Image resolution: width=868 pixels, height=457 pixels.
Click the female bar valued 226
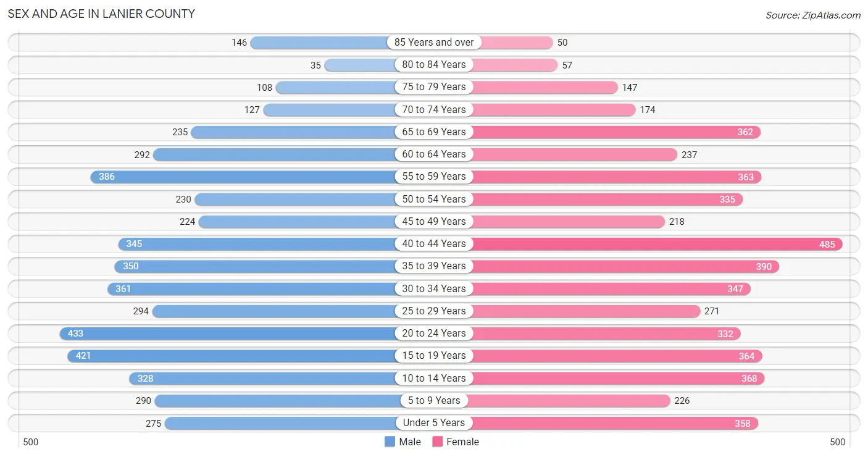(x=570, y=401)
